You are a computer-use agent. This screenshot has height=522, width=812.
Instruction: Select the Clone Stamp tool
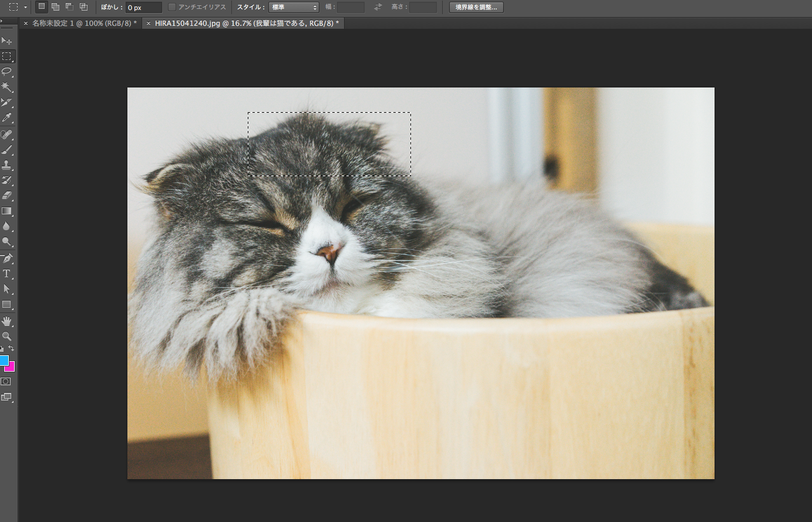(6, 165)
